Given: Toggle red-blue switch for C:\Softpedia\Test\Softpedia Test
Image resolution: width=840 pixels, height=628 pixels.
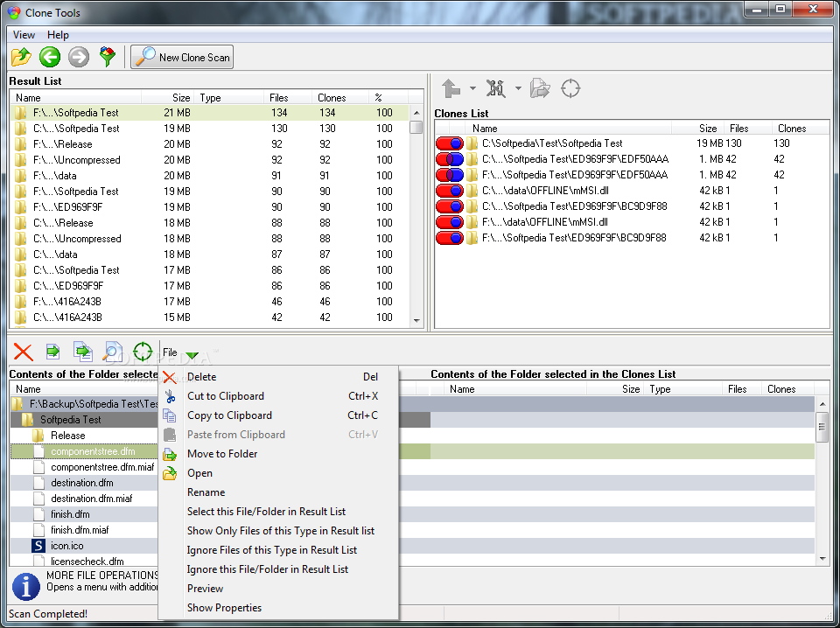Looking at the screenshot, I should tap(450, 143).
